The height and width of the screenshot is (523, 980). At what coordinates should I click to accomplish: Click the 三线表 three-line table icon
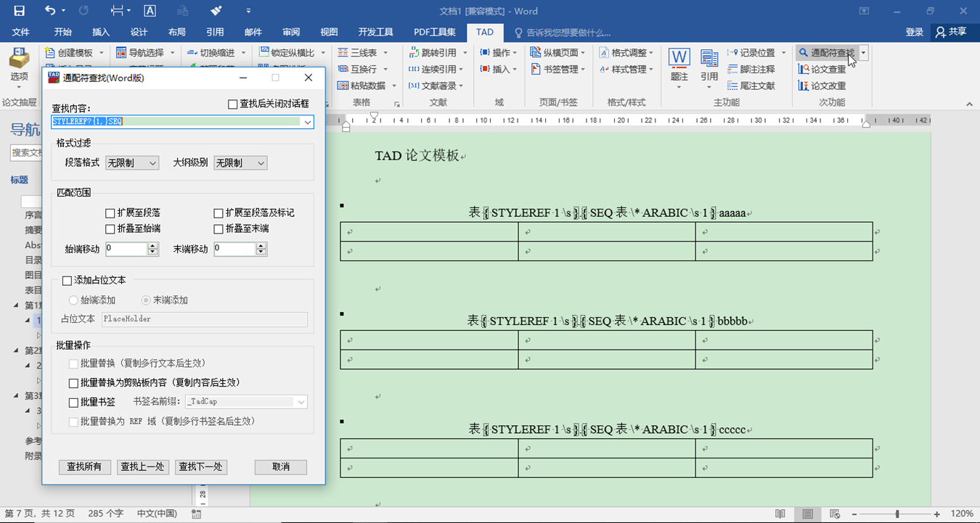click(343, 53)
